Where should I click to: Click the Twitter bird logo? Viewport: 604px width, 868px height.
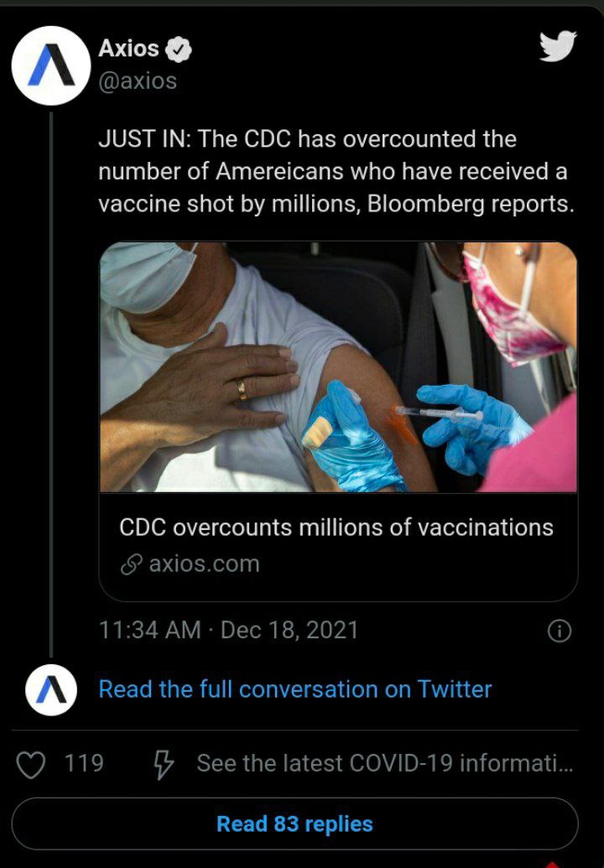click(558, 47)
